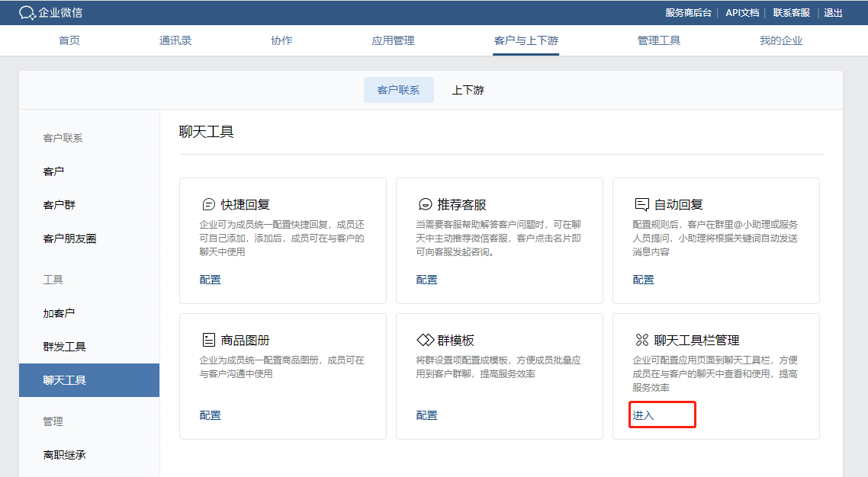Click the 聊天工具栏管理 card title
This screenshot has width=868, height=477.
(x=696, y=340)
